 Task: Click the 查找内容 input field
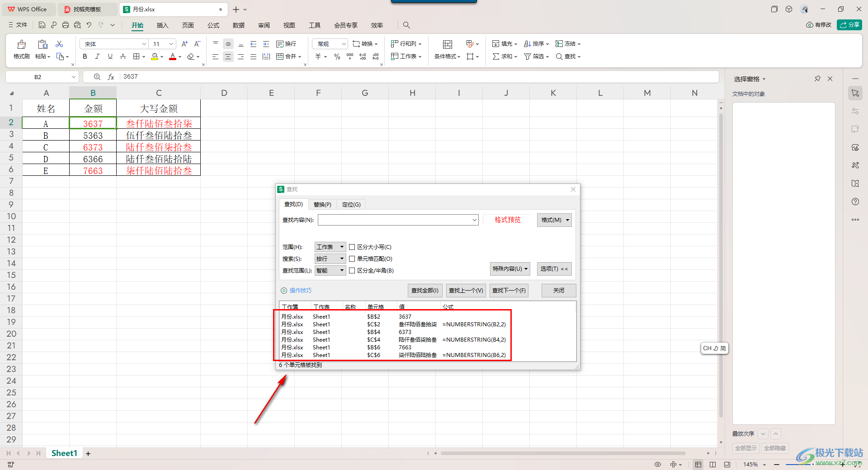coord(398,220)
